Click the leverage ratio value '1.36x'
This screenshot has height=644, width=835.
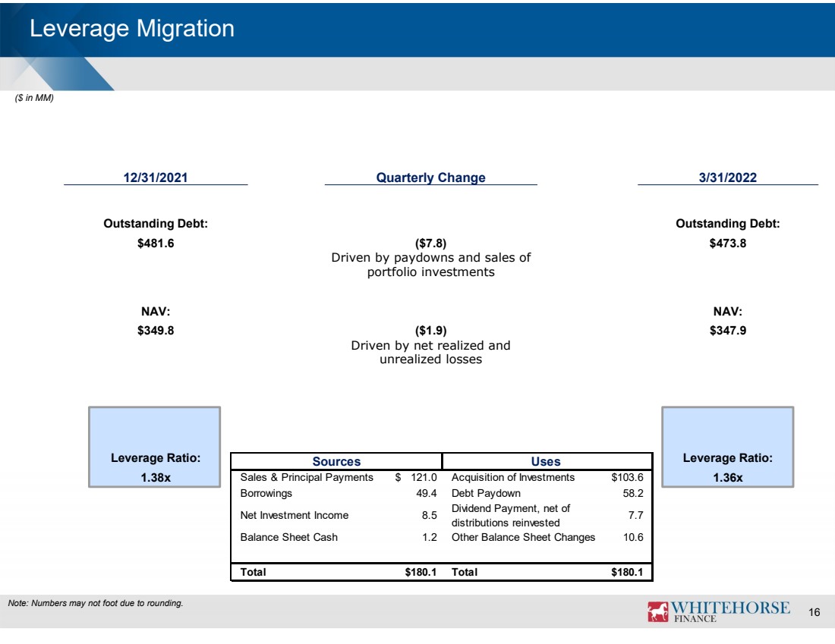(727, 477)
